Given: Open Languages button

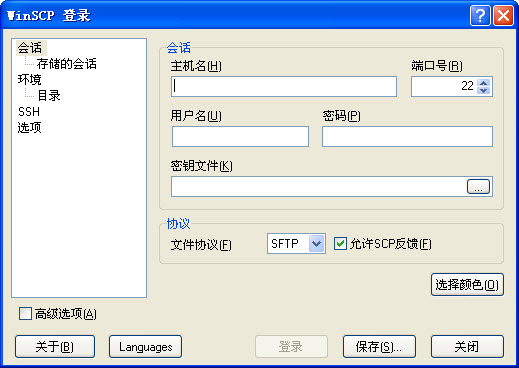Looking at the screenshot, I should pyautogui.click(x=145, y=347).
